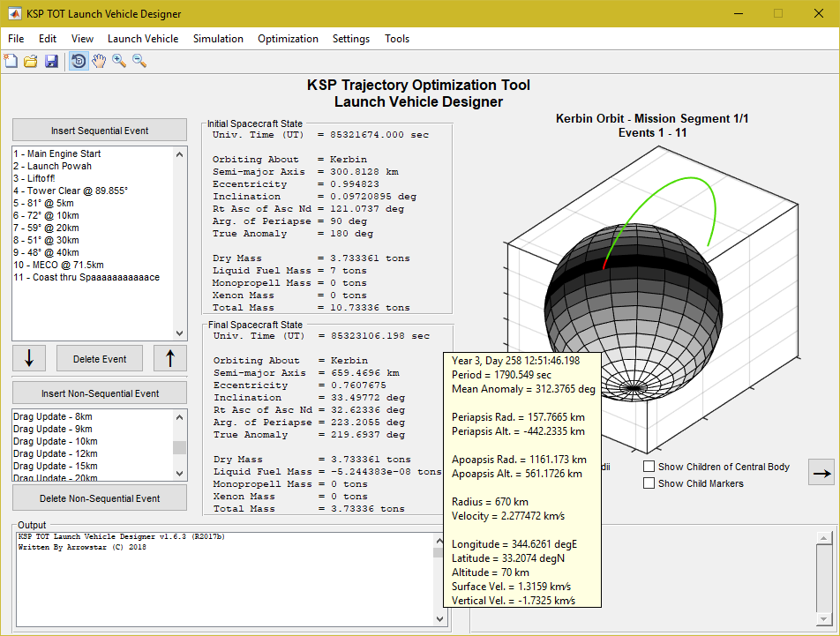Go to next mission segment arrow
Screen dimensions: 840x636
821,473
